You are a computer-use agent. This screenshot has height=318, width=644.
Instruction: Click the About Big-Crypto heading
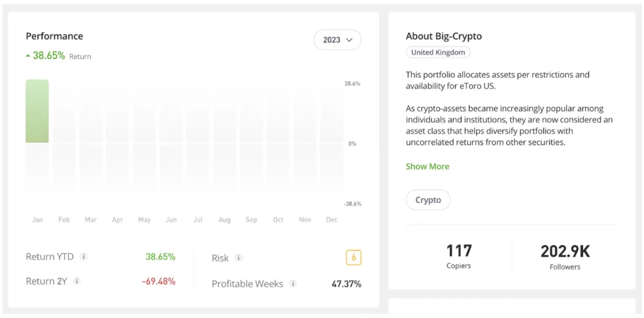(x=444, y=36)
